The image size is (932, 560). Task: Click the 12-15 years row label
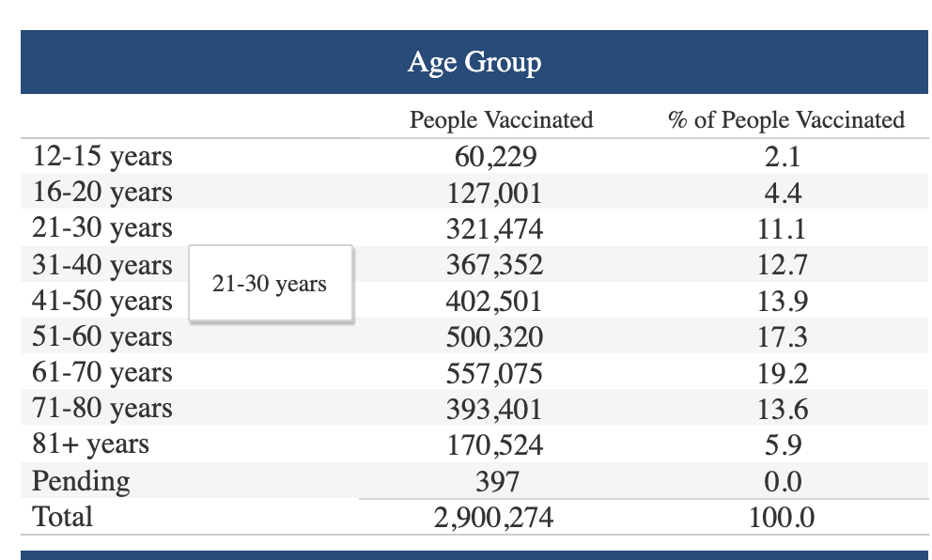(x=102, y=156)
